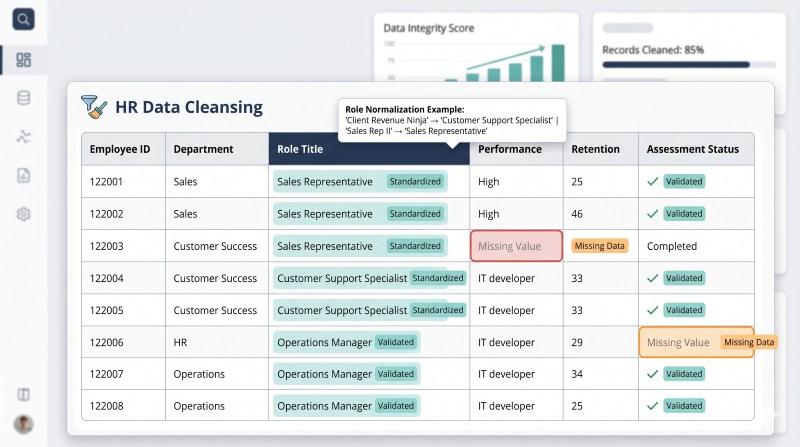The width and height of the screenshot is (800, 447).
Task: Click retention value 46
Action: coord(577,214)
